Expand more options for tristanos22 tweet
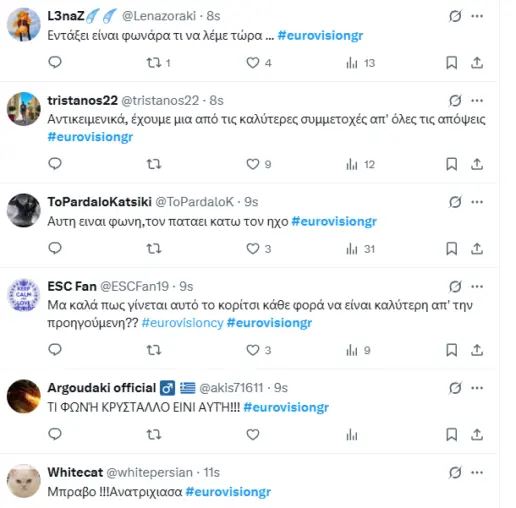Viewport: 516px width, 508px height. [x=477, y=100]
